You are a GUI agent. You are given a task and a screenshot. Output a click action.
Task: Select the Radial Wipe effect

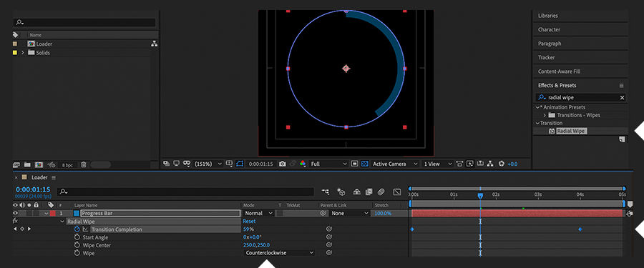572,131
